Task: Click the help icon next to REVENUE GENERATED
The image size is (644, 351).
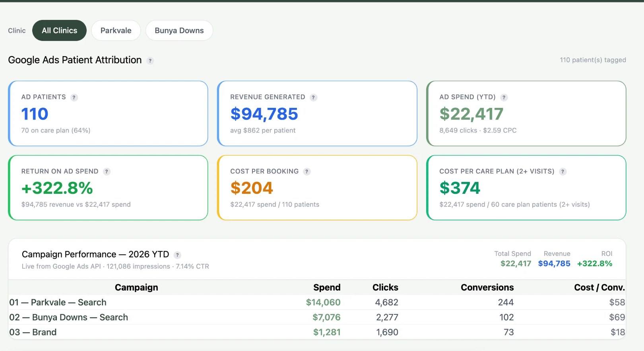Action: click(313, 97)
